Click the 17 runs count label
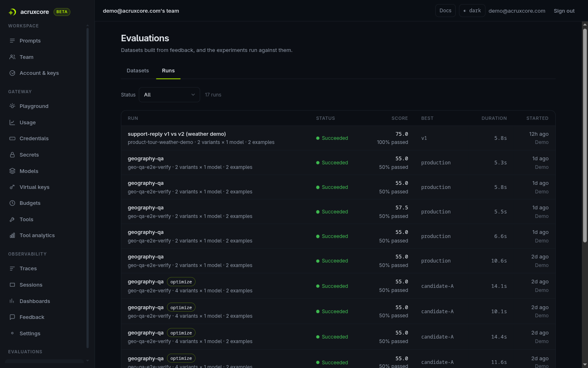The width and height of the screenshot is (588, 368). [213, 95]
